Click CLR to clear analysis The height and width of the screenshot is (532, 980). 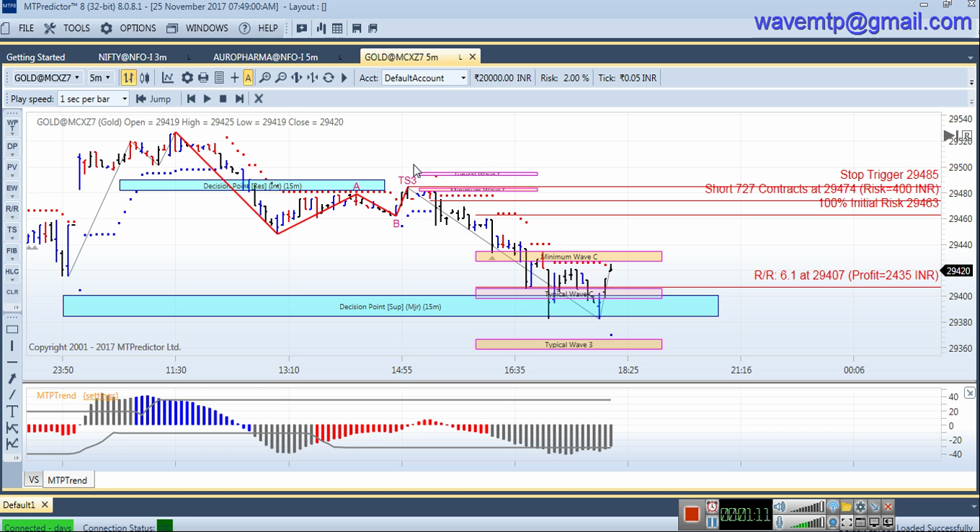(x=12, y=293)
